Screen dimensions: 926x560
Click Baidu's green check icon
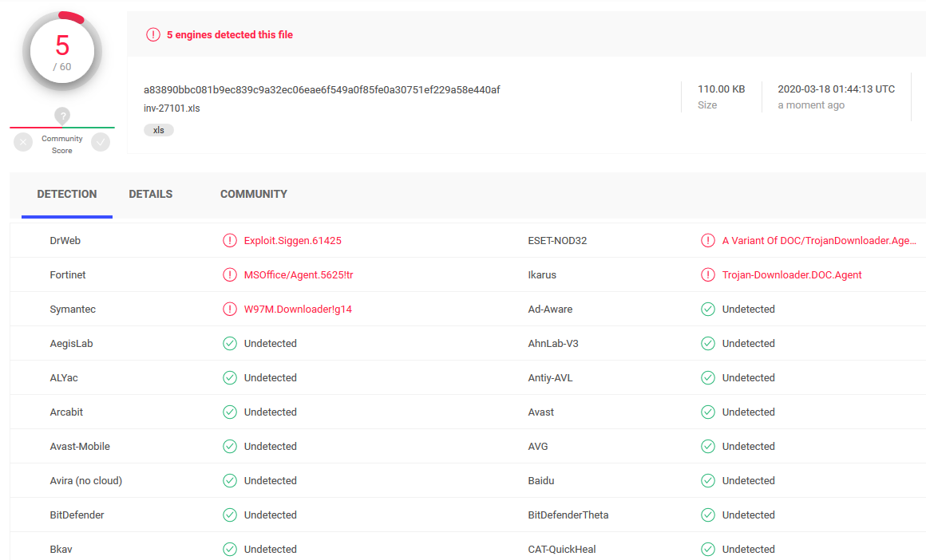707,481
